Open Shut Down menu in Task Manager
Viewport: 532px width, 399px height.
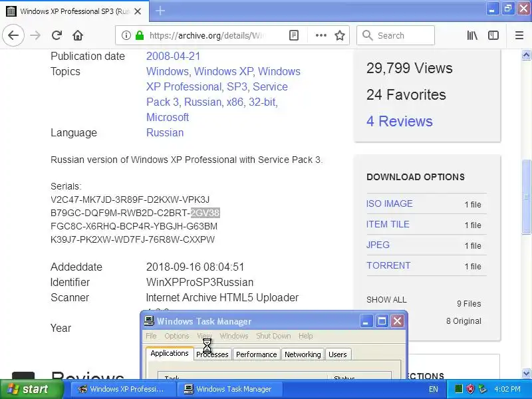[273, 336]
